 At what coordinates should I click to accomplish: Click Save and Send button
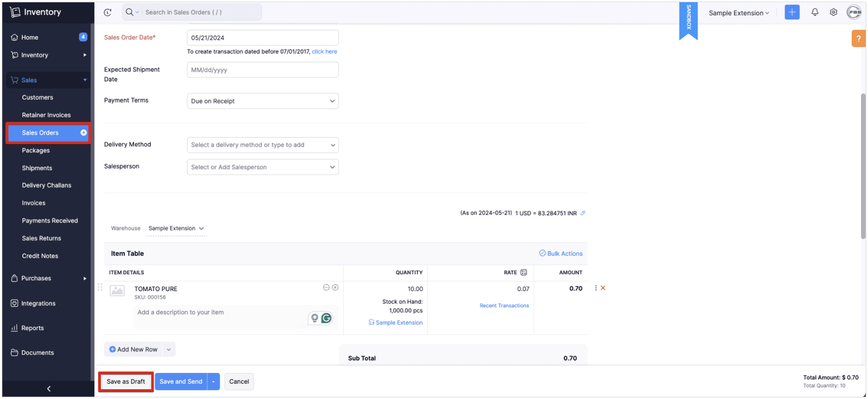[x=181, y=382]
